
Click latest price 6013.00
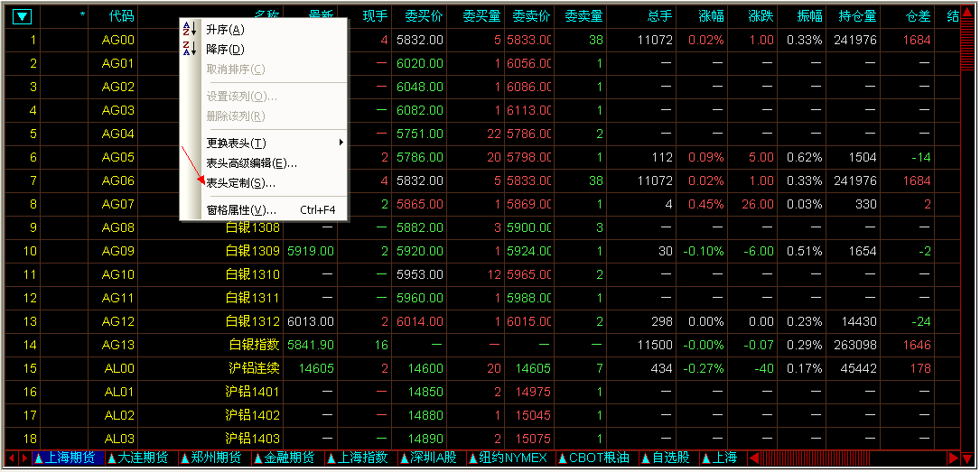click(x=311, y=321)
